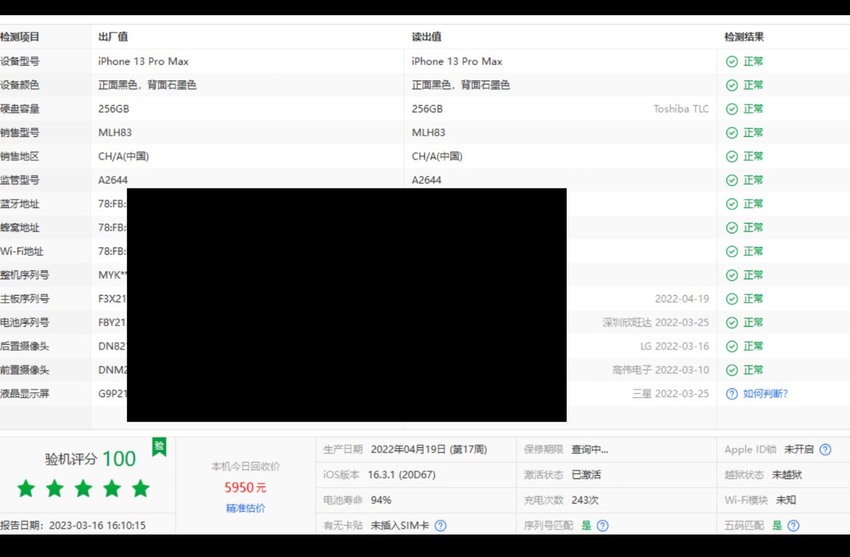Click the green check icon in 监管型号 row
The image size is (850, 557).
[732, 180]
